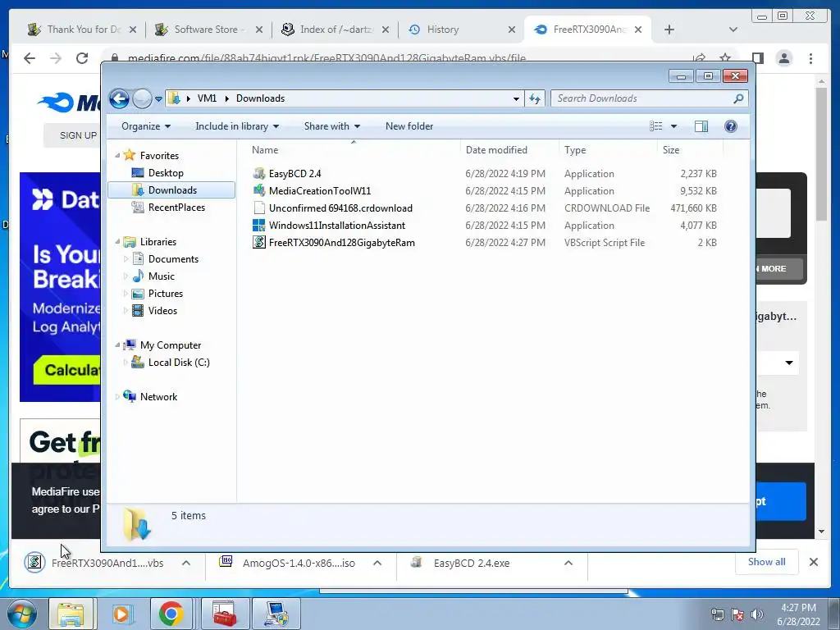The height and width of the screenshot is (630, 840).
Task: Open Local Disk (C:)
Action: click(x=178, y=363)
